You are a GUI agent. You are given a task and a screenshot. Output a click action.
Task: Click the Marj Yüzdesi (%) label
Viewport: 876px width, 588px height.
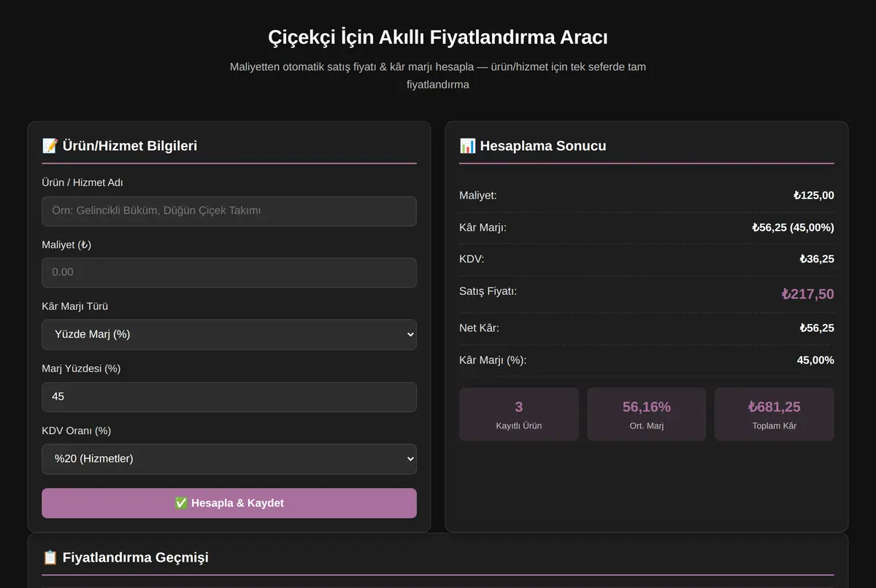(x=81, y=368)
